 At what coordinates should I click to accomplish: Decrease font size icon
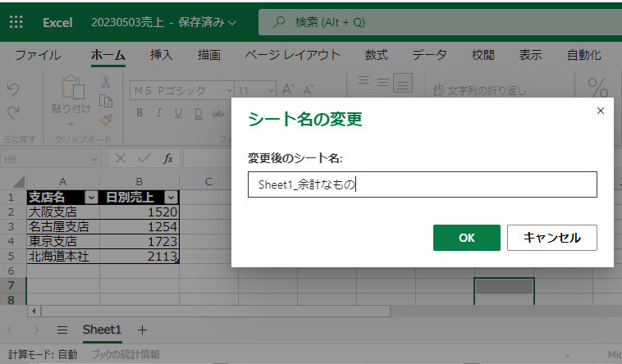(309, 90)
